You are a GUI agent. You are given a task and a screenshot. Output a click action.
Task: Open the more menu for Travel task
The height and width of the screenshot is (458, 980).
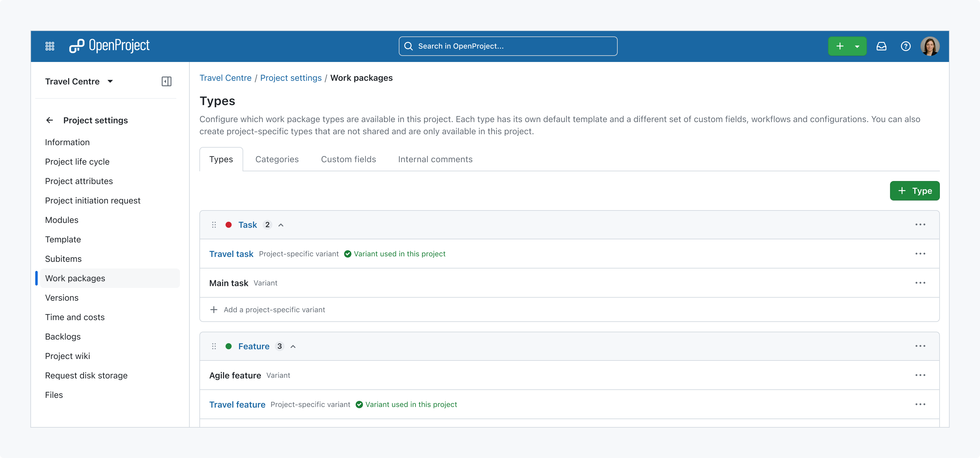click(920, 254)
